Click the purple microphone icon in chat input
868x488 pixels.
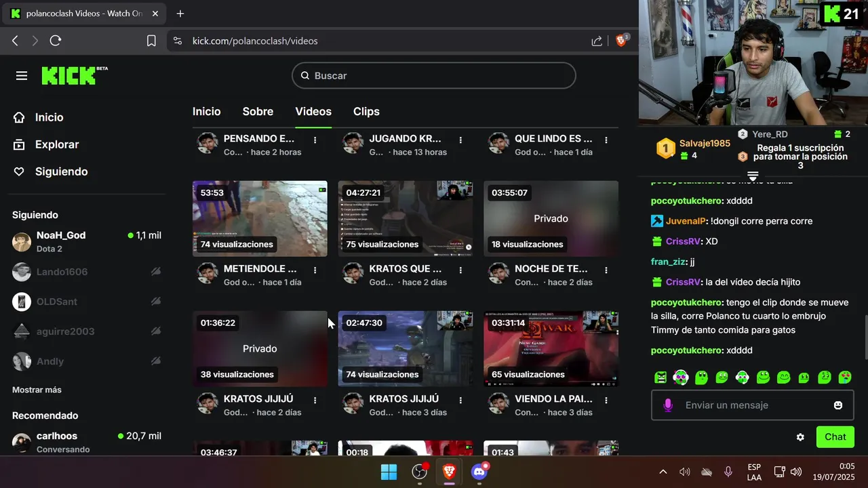pos(668,405)
